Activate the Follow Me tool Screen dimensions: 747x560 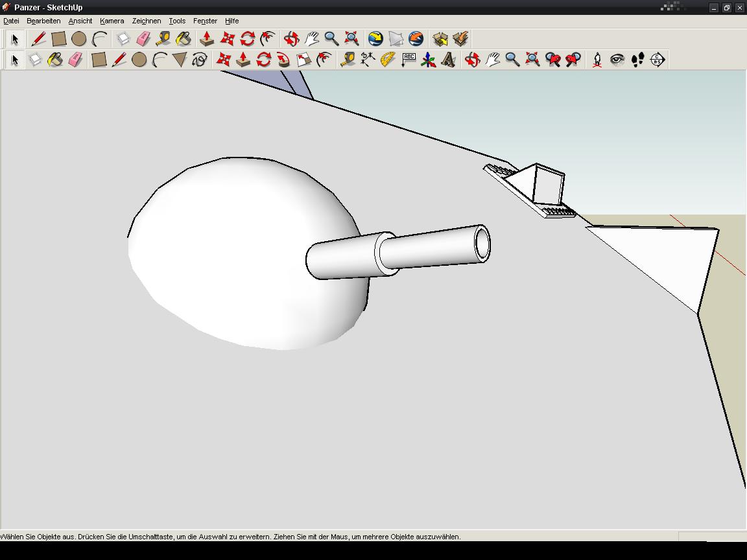tap(283, 60)
